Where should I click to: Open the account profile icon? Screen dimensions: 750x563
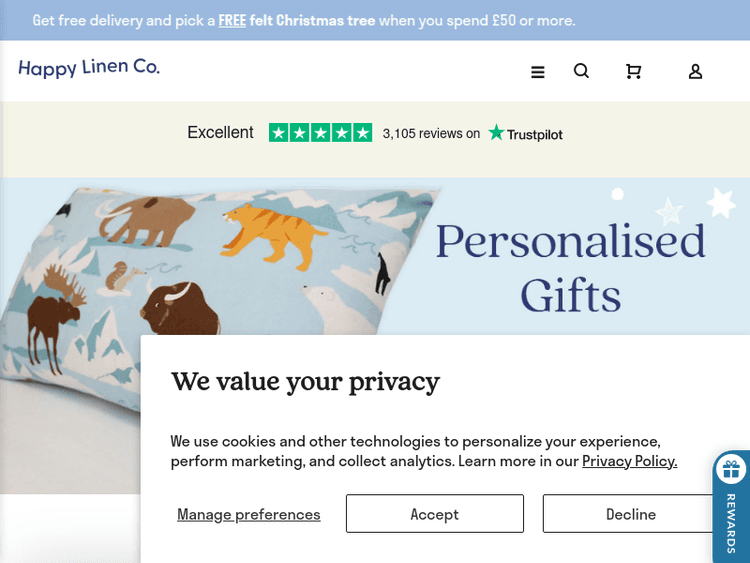[x=695, y=71]
